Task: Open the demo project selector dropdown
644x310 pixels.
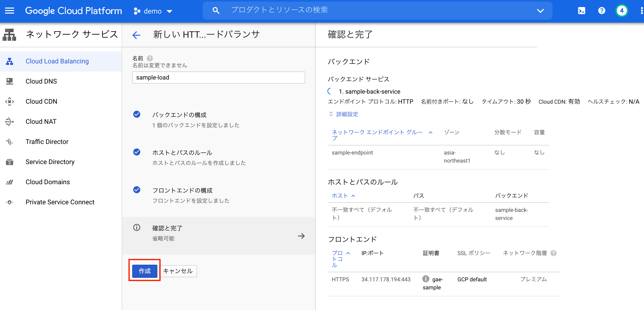Action: coord(153,11)
